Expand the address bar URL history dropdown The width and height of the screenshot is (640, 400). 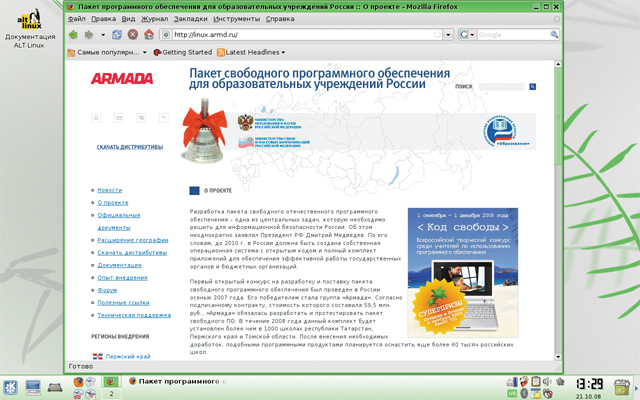[448, 35]
